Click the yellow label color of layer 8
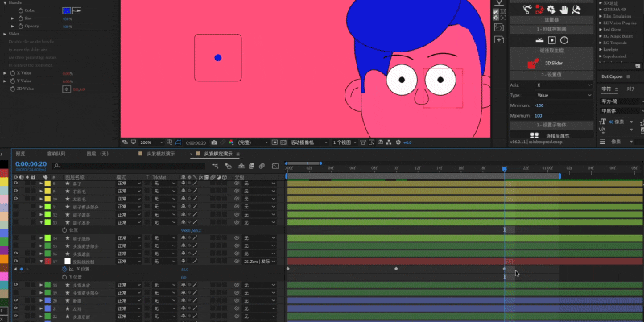This screenshot has height=322, width=644. pyautogui.click(x=47, y=184)
